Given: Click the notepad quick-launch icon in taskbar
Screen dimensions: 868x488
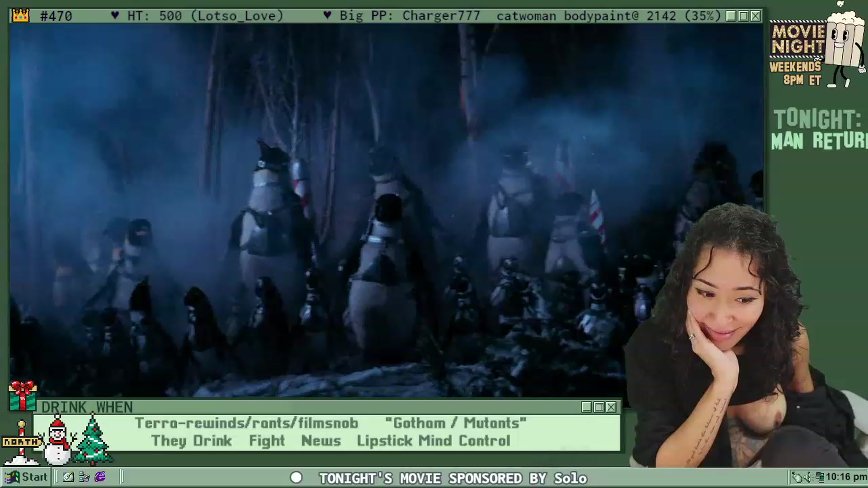Looking at the screenshot, I should click(68, 477).
